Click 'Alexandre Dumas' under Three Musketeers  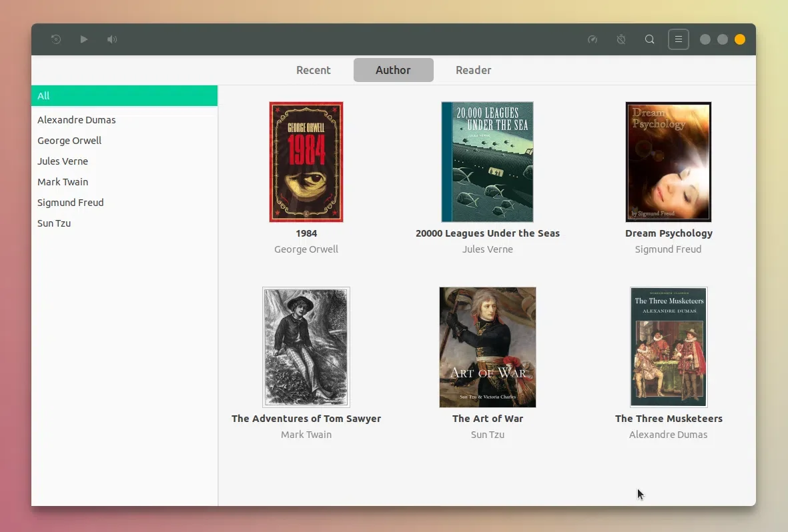[x=669, y=435]
